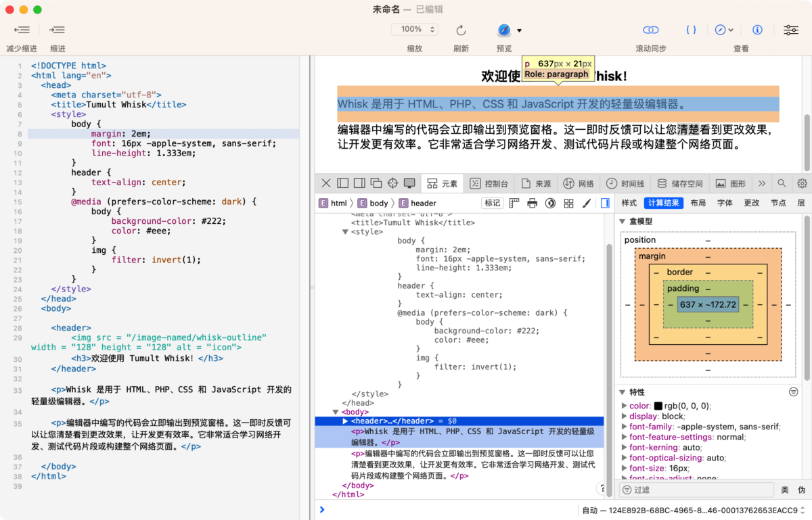
Task: Click the console prompt input at the bottom
Action: click(447, 510)
